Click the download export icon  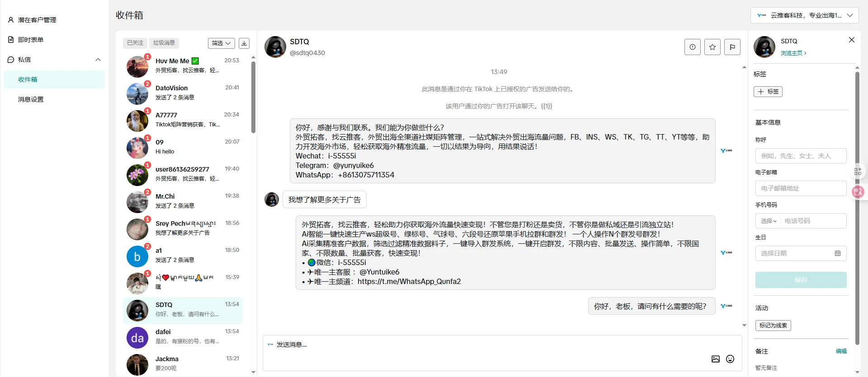pos(244,43)
